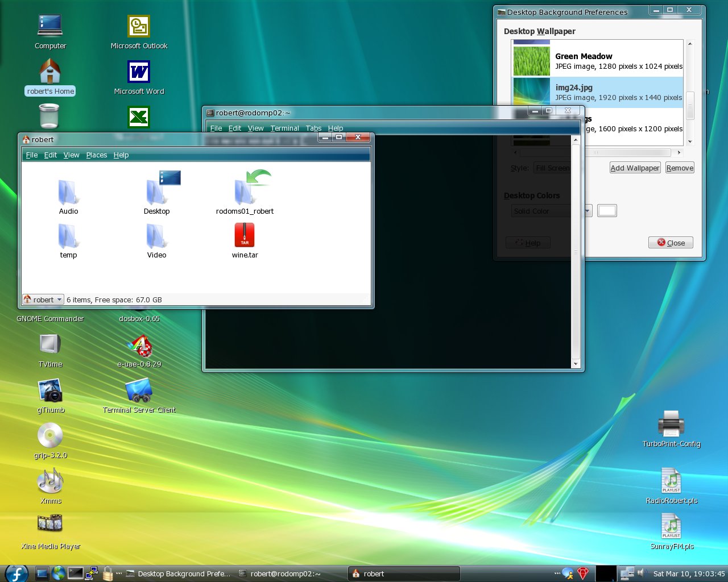
Task: Open the Terminal menu in the terminal window
Action: coord(285,128)
